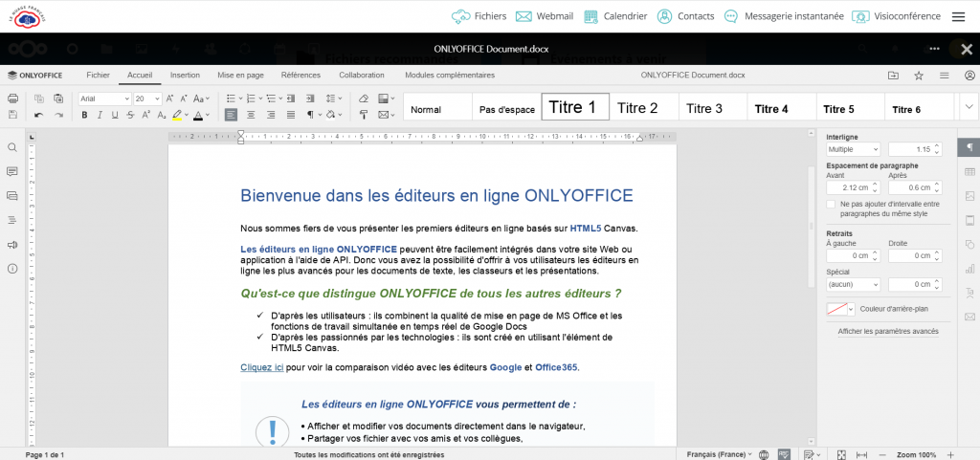The height and width of the screenshot is (460, 980).
Task: Open the Interligne Multiple combo box
Action: coord(853,149)
